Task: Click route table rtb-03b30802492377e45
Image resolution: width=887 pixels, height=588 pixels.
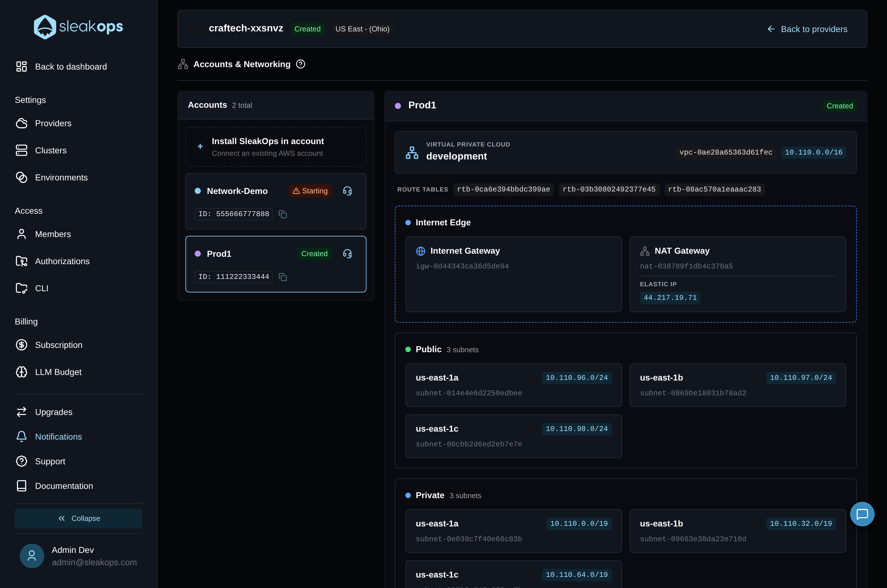Action: coord(609,189)
